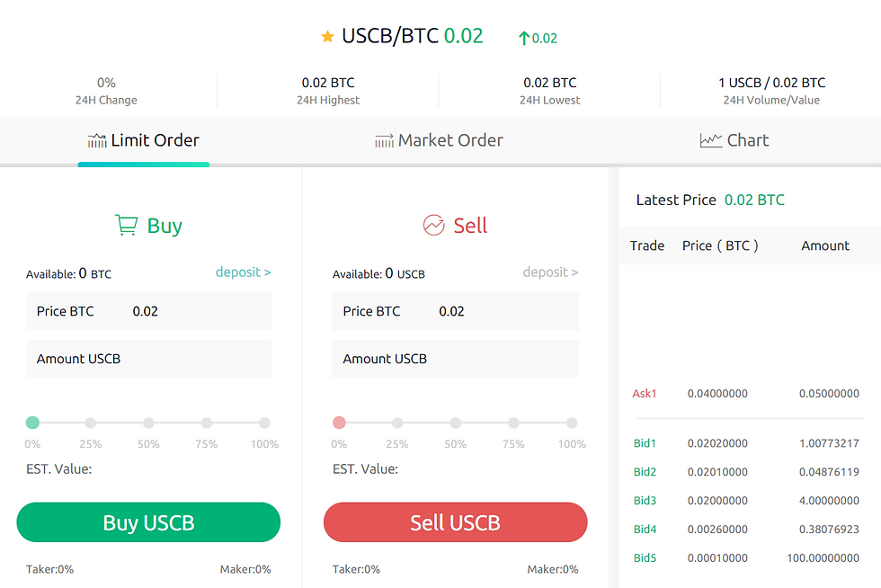Viewport: 881px width, 588px height.
Task: Set the Buy slider to 50%
Action: point(148,423)
